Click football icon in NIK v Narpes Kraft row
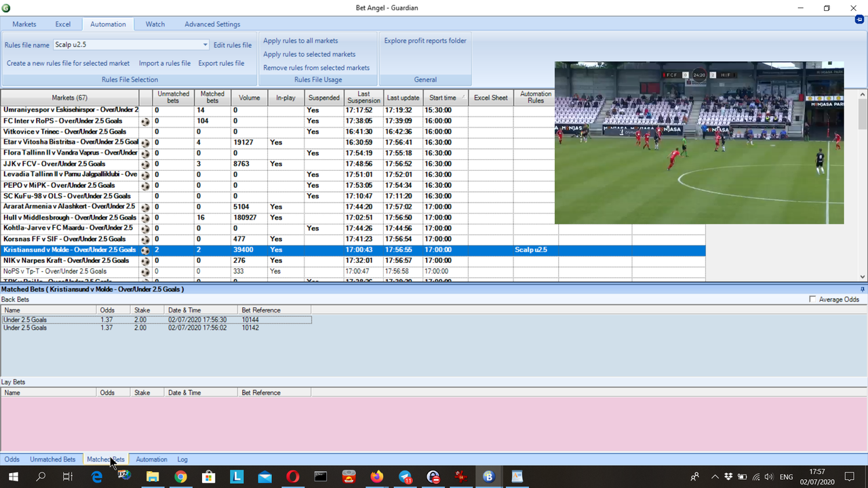Screen dimensions: 868x488 pos(145,261)
